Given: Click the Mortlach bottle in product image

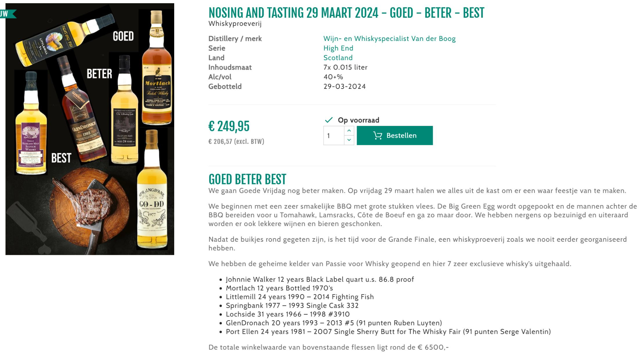Looking at the screenshot, I should (157, 68).
